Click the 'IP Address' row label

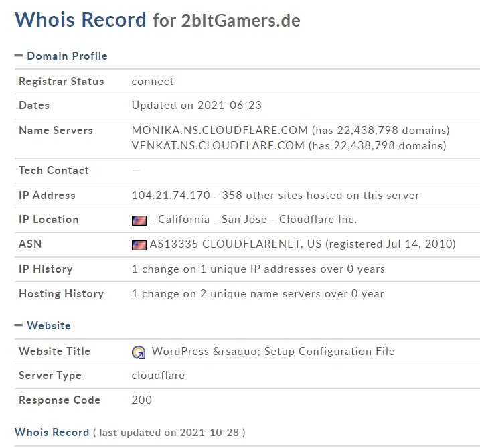(x=47, y=195)
